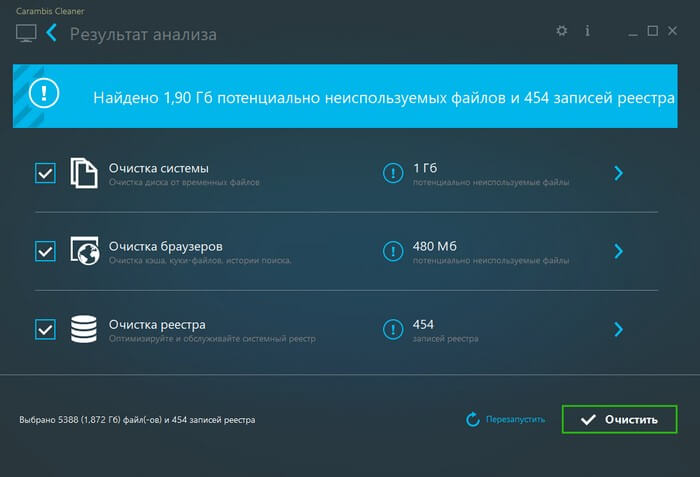Open settings via the gear icon
The image size is (700, 477).
pyautogui.click(x=562, y=31)
